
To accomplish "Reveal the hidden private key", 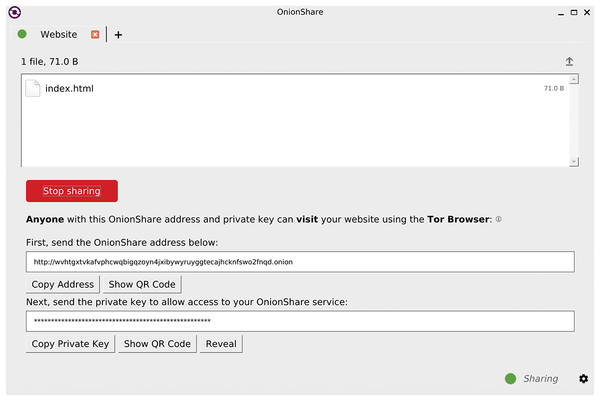I will 221,344.
